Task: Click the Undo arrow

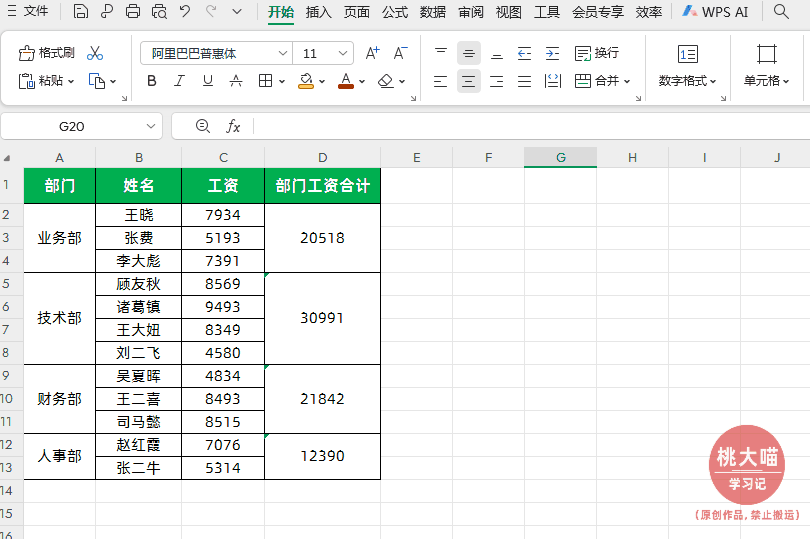Action: pos(185,11)
